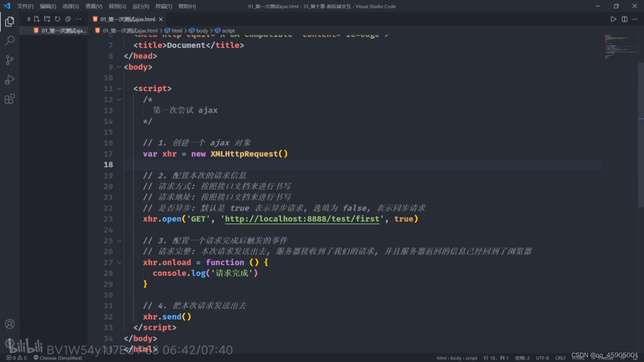The width and height of the screenshot is (644, 362).
Task: Open the Explorer view in activity bar
Action: (x=10, y=22)
